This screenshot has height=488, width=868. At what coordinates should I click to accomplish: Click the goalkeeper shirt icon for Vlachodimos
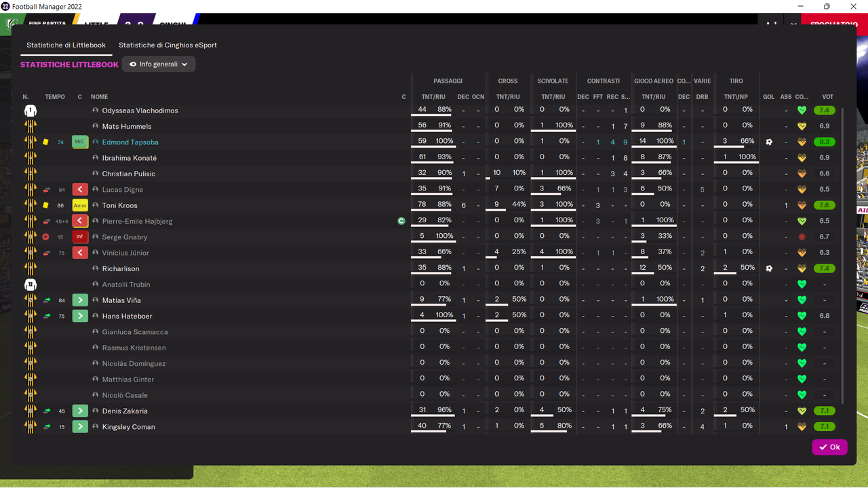pos(31,110)
